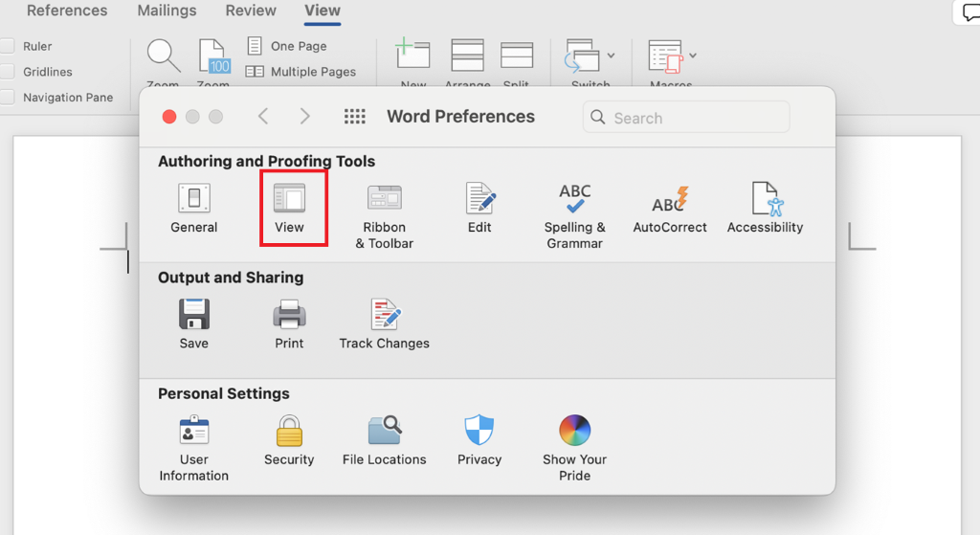Open Spelling & Grammar preferences
The height and width of the screenshot is (535, 980).
(574, 217)
